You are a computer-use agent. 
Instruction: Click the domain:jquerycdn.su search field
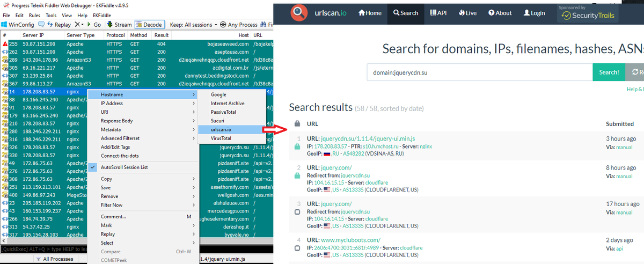(x=480, y=72)
